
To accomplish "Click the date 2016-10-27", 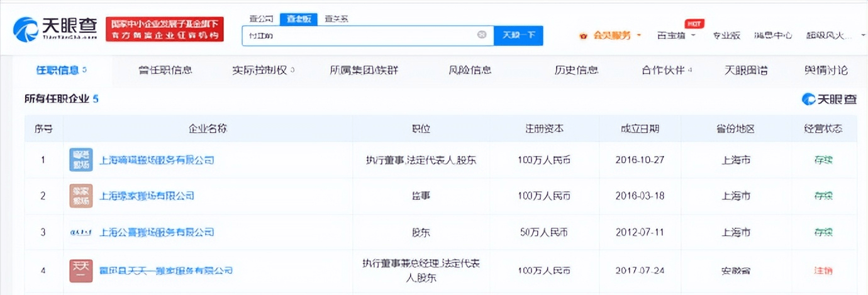I will [639, 160].
